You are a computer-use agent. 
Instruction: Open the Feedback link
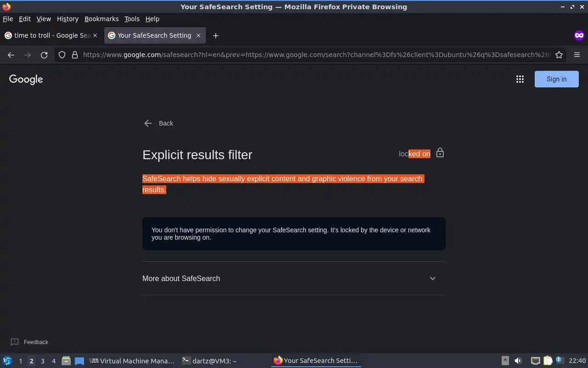[x=29, y=342]
